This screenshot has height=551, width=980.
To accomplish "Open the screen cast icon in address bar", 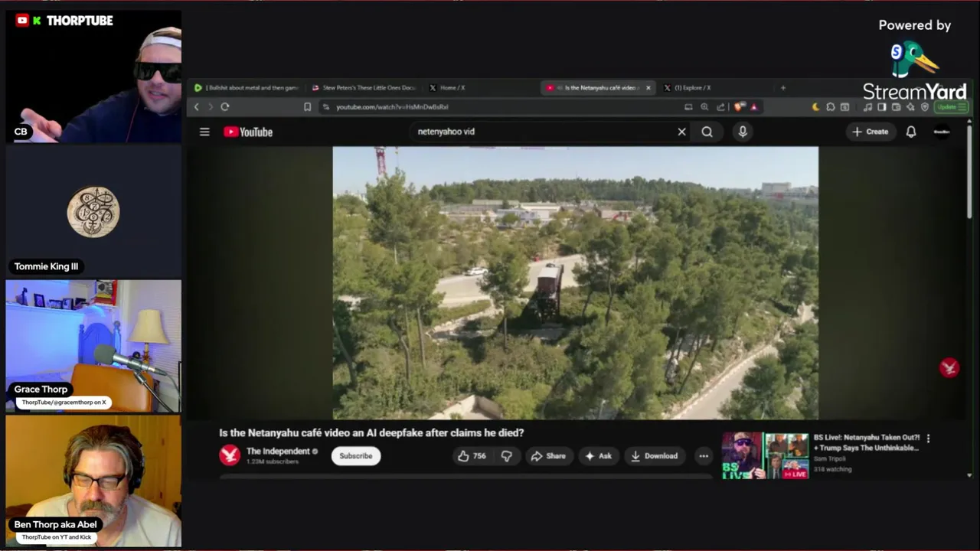I will pos(688,107).
